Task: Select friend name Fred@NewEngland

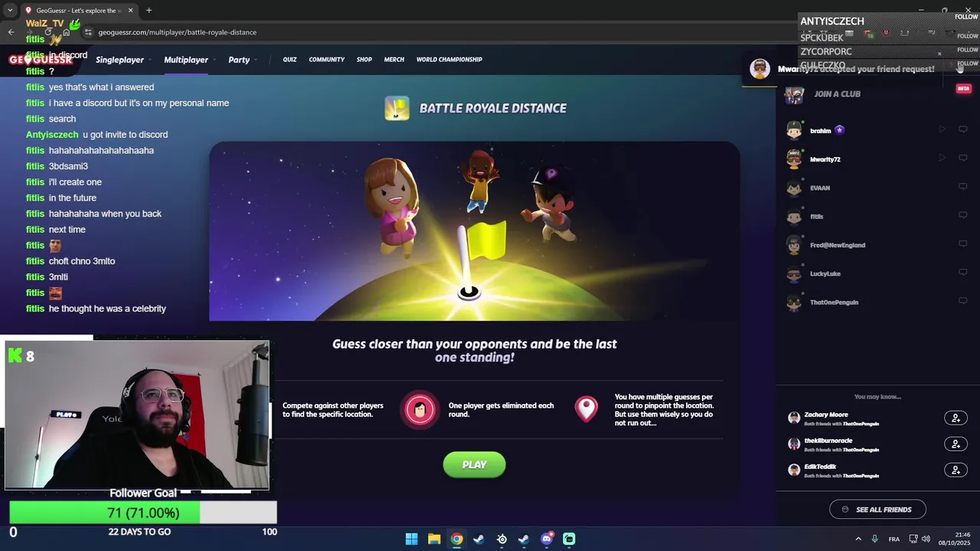Action: tap(838, 245)
